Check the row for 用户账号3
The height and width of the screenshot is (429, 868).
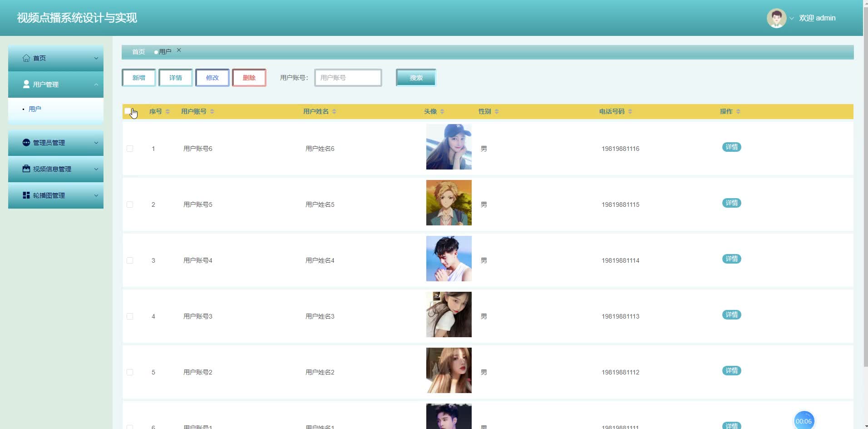tap(130, 316)
